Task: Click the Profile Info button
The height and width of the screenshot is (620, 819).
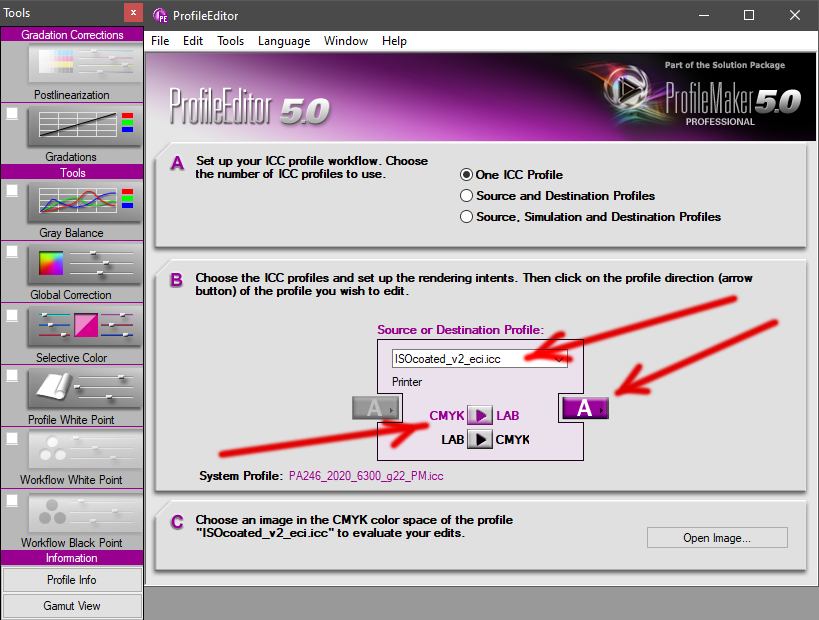Action: pyautogui.click(x=72, y=580)
